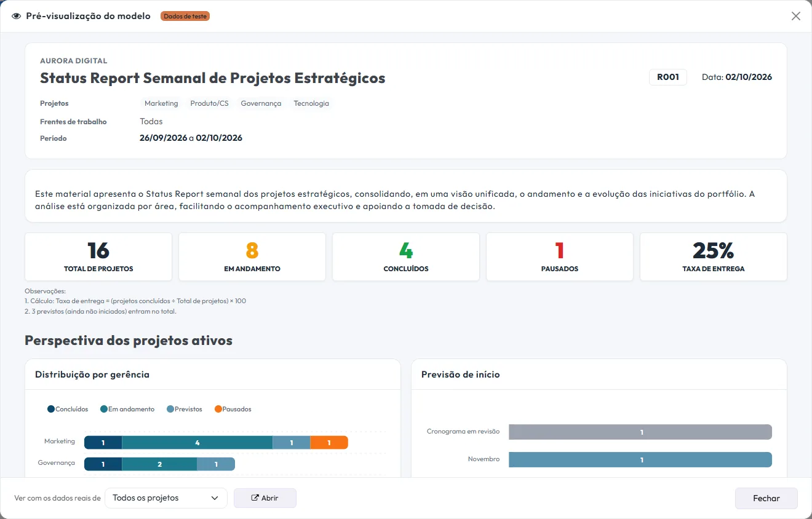812x519 pixels.
Task: Toggle the Pausados legend item
Action: [x=233, y=409]
